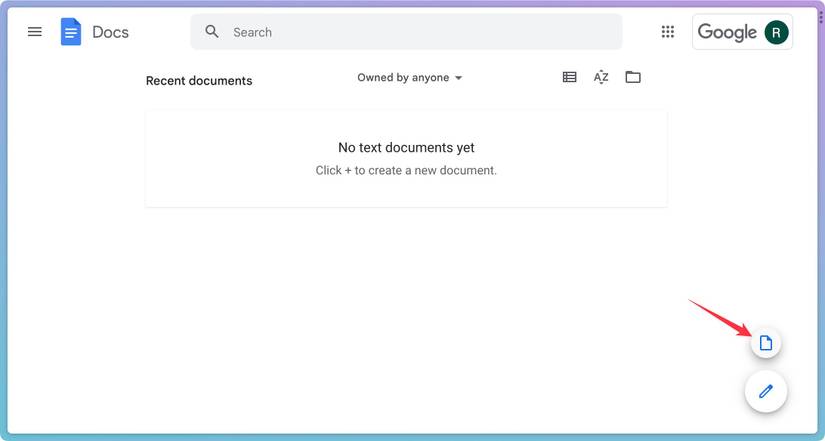Click the magnifier search icon
Viewport: 825px width, 441px height.
click(x=212, y=32)
